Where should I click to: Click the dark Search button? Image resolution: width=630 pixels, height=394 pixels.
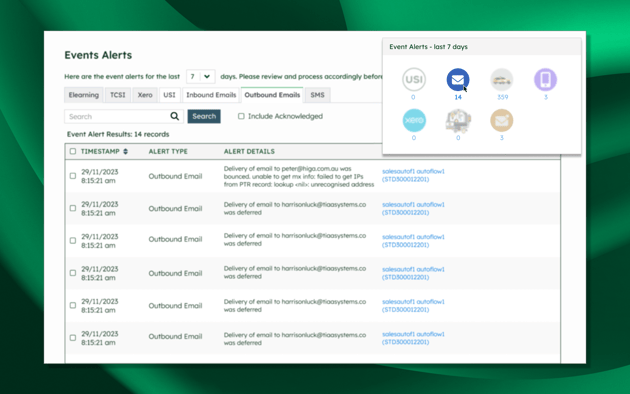(x=204, y=116)
